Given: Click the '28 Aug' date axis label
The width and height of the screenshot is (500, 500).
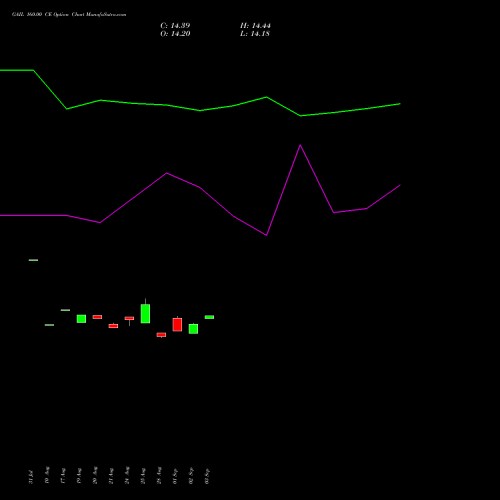Looking at the screenshot, I should tap(159, 475).
